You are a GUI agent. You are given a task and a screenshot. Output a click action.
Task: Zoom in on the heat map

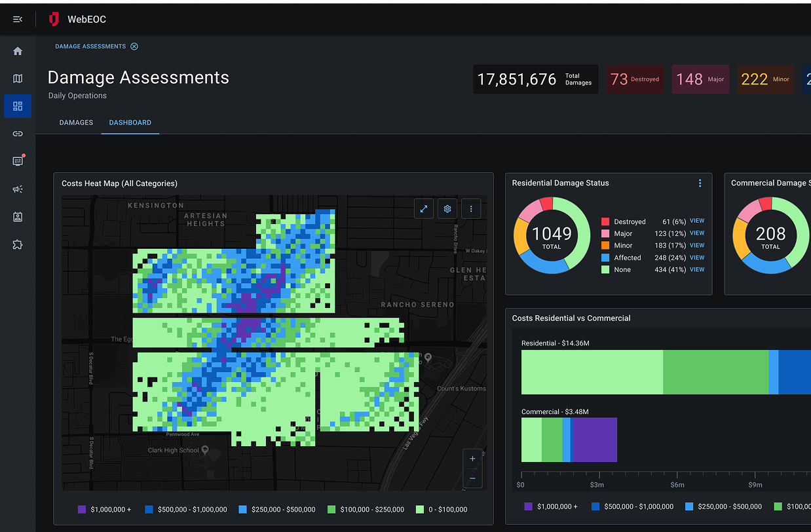[472, 459]
